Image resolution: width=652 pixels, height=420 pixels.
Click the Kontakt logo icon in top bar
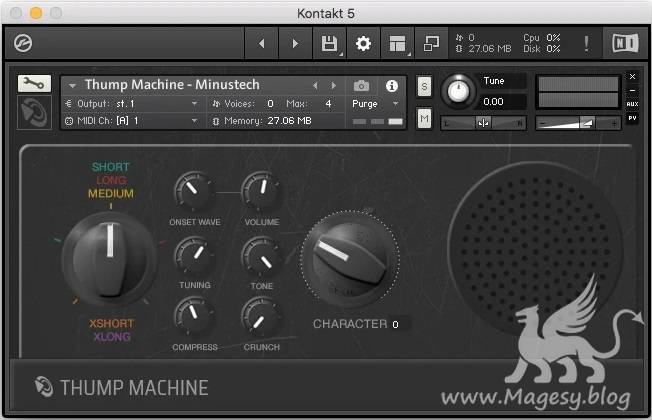23,43
